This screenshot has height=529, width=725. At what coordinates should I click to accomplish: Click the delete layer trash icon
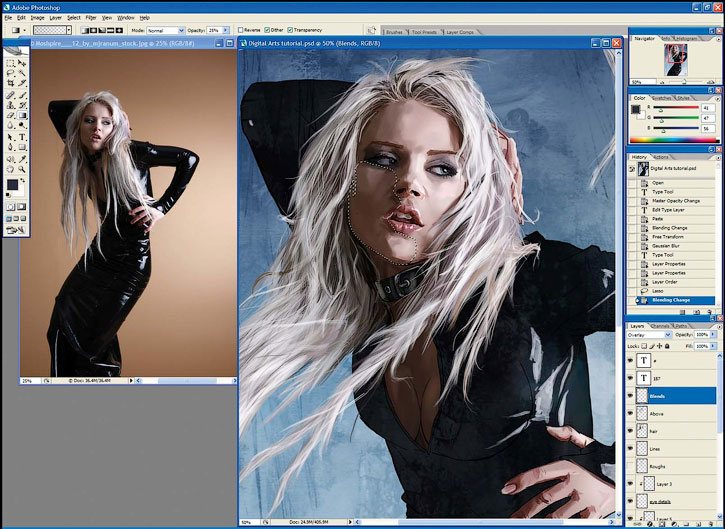click(x=710, y=524)
